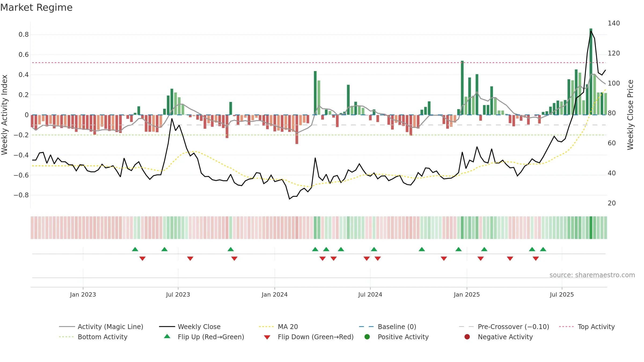This screenshot has height=362, width=644.
Task: Click the 60 tick on right axis
Action: 612,143
